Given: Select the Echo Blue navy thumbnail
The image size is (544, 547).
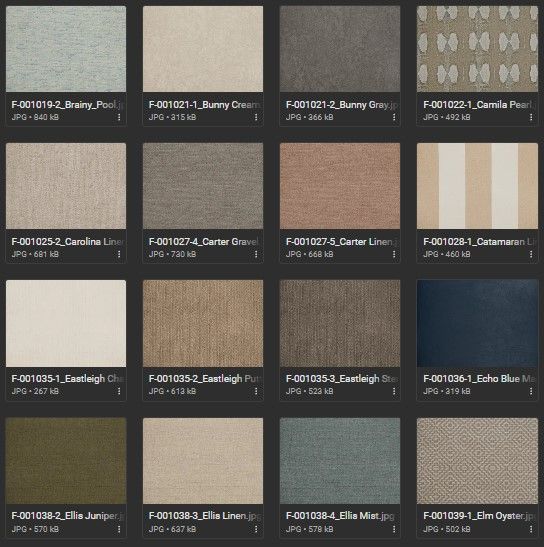Looking at the screenshot, I should 477,323.
